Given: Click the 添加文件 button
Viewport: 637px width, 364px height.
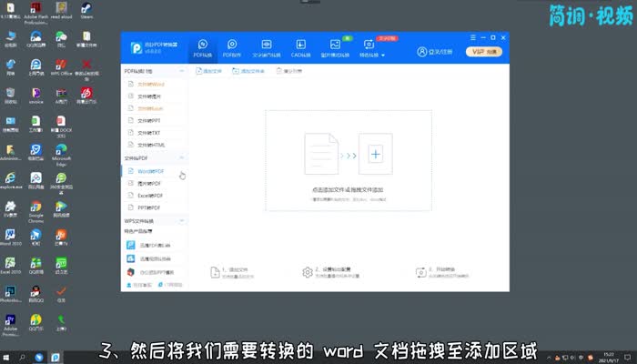Looking at the screenshot, I should pos(207,70).
